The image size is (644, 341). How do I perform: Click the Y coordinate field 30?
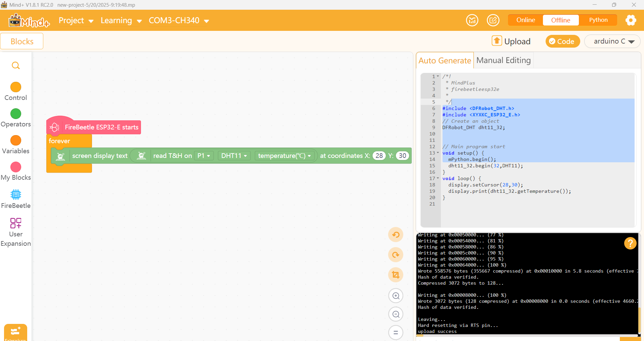[x=402, y=156]
